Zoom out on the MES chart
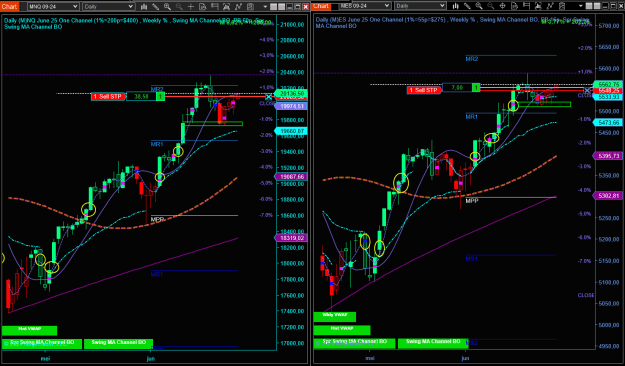This screenshot has height=366, width=625. coord(491,6)
